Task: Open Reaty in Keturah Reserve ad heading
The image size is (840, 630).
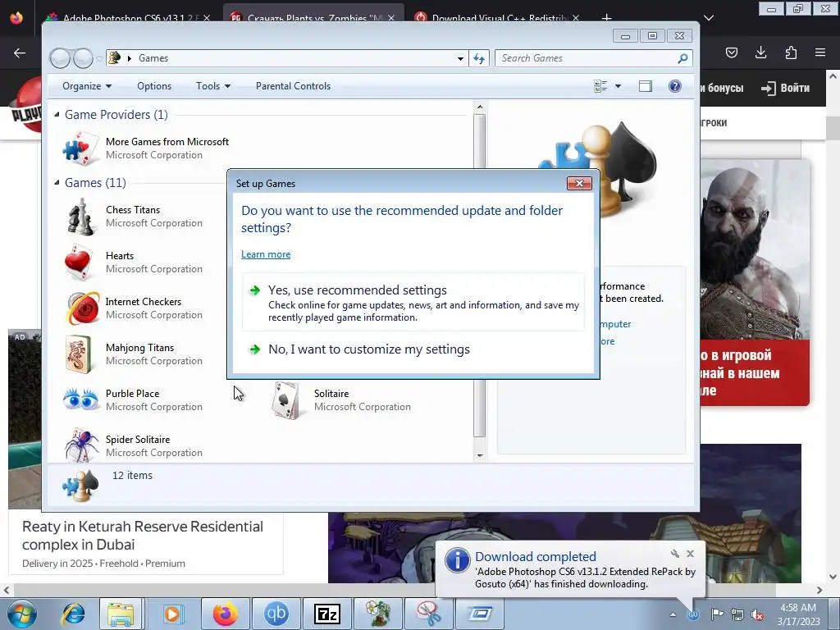Action: 143,536
